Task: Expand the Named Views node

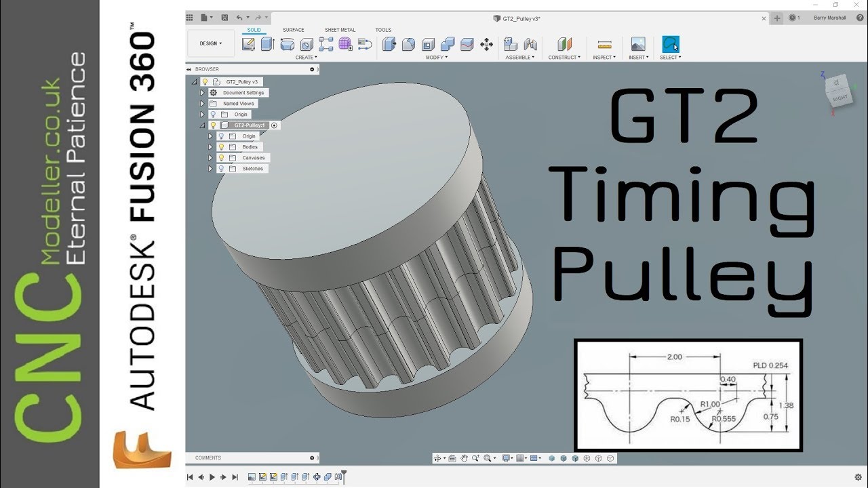Action: [x=202, y=104]
